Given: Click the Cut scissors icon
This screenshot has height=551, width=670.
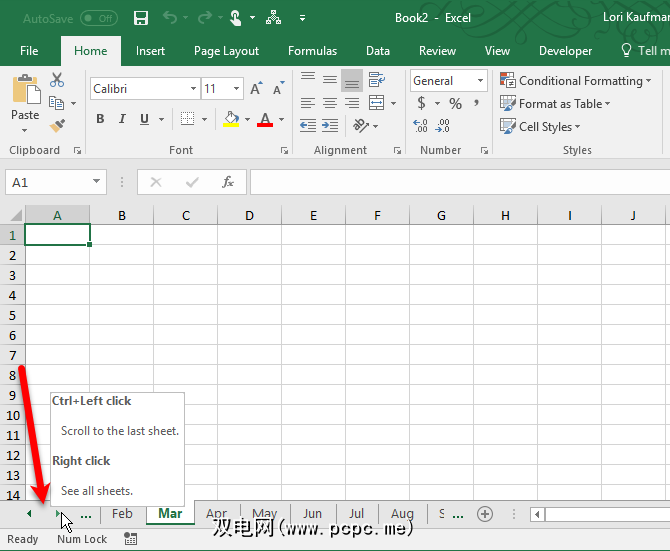Looking at the screenshot, I should (57, 80).
